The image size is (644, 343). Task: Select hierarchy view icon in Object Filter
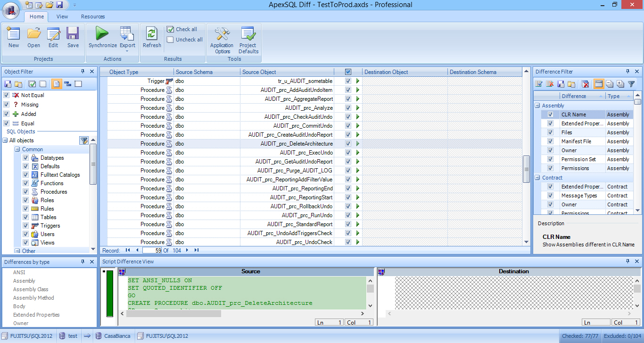pos(67,84)
